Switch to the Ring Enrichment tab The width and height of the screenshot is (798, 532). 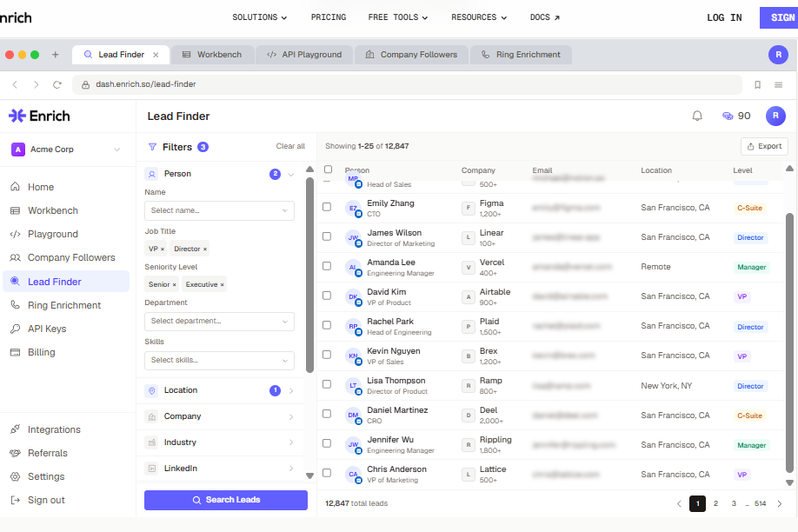(522, 55)
